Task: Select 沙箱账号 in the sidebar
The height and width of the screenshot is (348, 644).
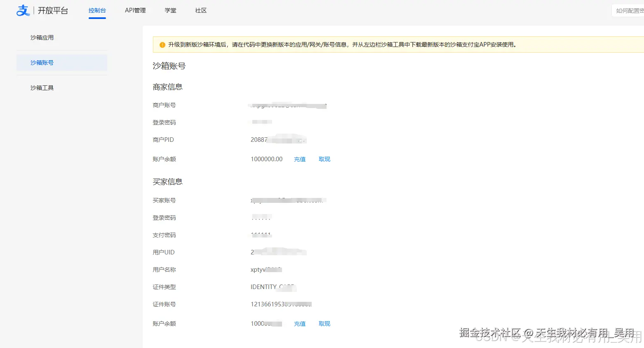Action: point(42,62)
